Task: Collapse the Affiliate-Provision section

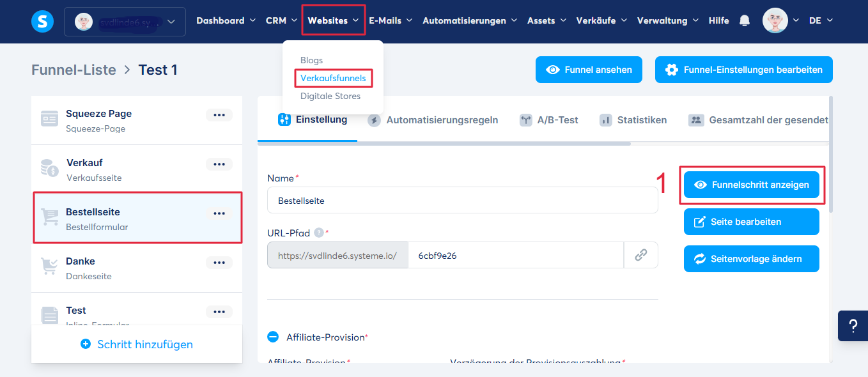Action: tap(273, 337)
